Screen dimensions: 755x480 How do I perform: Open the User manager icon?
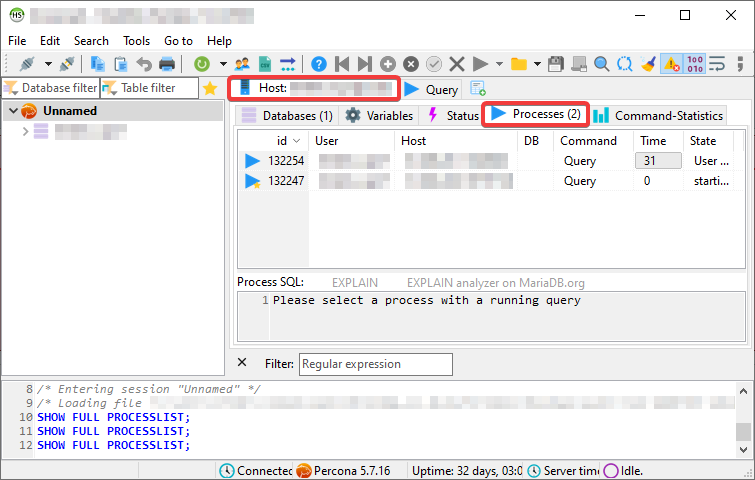click(242, 64)
